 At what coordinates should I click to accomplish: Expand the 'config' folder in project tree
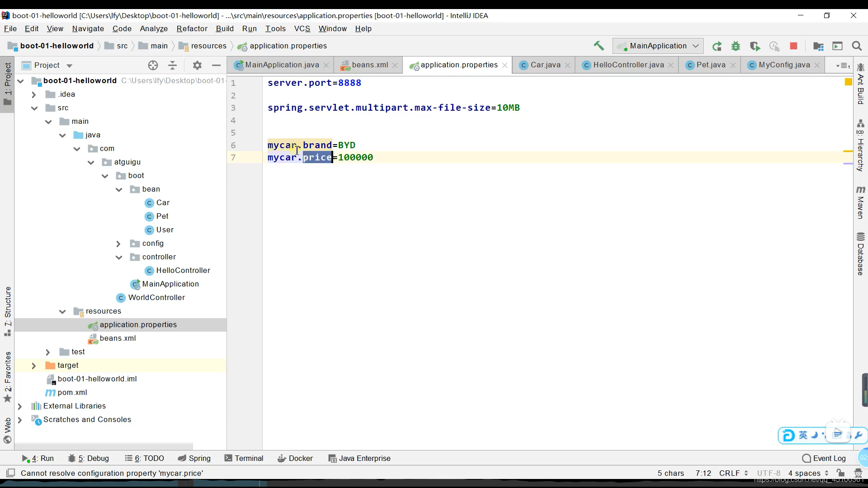coord(118,243)
